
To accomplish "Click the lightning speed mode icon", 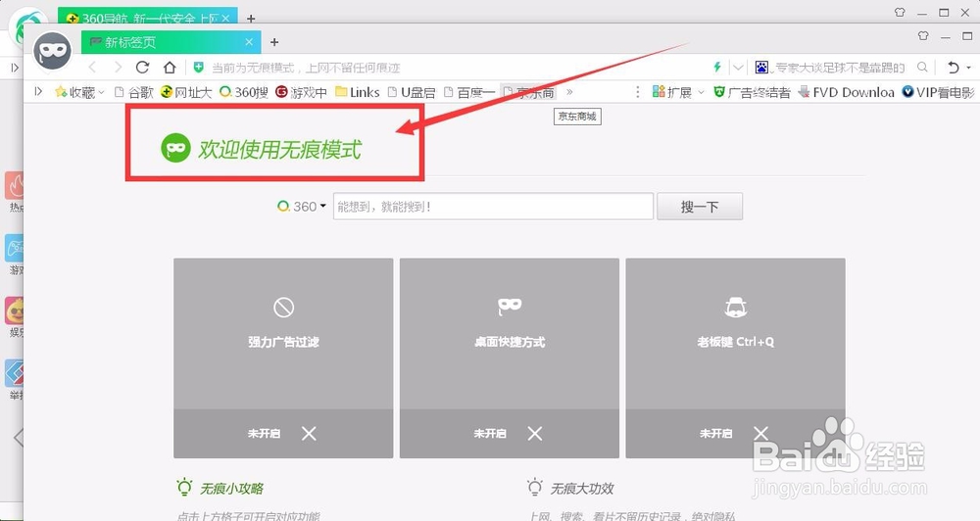I will click(x=717, y=67).
